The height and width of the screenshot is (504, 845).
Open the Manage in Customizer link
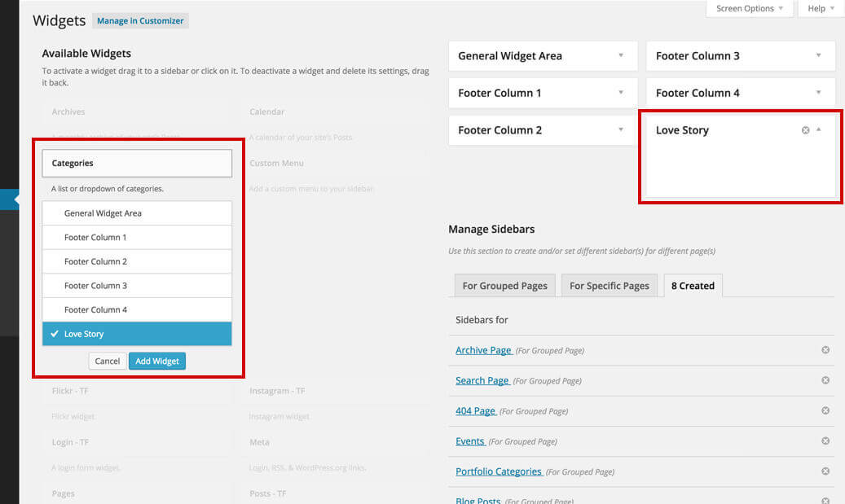pyautogui.click(x=139, y=21)
